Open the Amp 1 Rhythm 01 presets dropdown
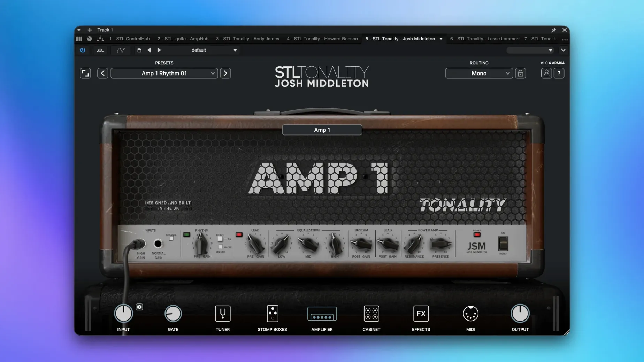The height and width of the screenshot is (362, 644). [x=164, y=73]
